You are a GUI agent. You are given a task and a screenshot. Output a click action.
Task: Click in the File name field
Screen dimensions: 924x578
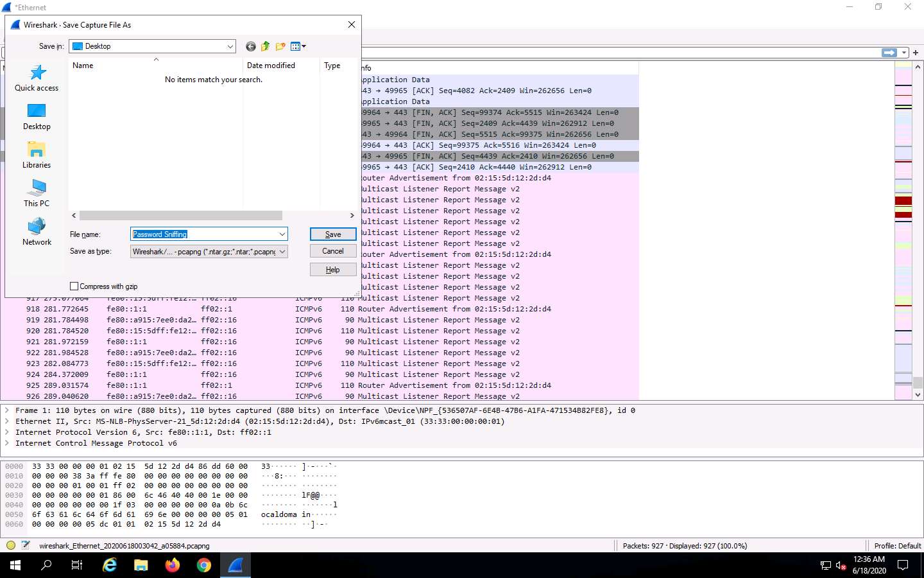click(203, 234)
